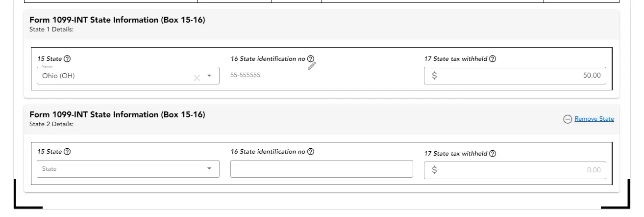Focus State 2 identification number input

point(322,169)
